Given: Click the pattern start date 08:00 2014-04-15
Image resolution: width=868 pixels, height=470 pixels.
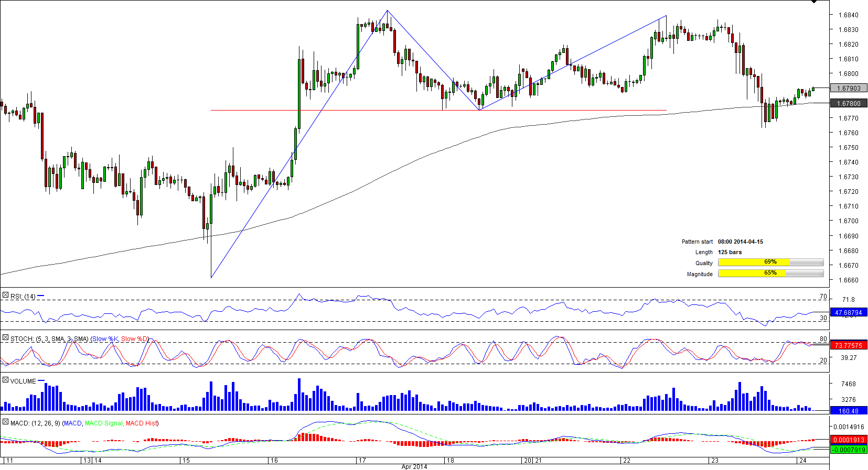Looking at the screenshot, I should click(740, 242).
